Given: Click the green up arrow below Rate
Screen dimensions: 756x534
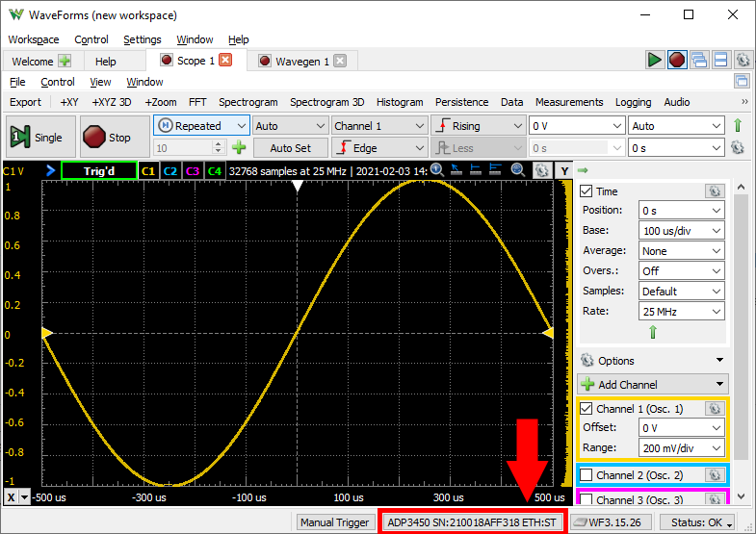Looking at the screenshot, I should (x=653, y=332).
